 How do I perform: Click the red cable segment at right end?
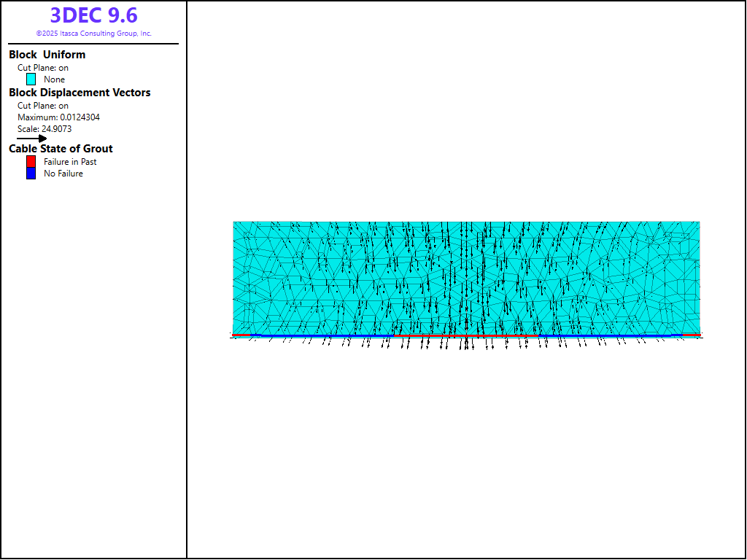(692, 335)
